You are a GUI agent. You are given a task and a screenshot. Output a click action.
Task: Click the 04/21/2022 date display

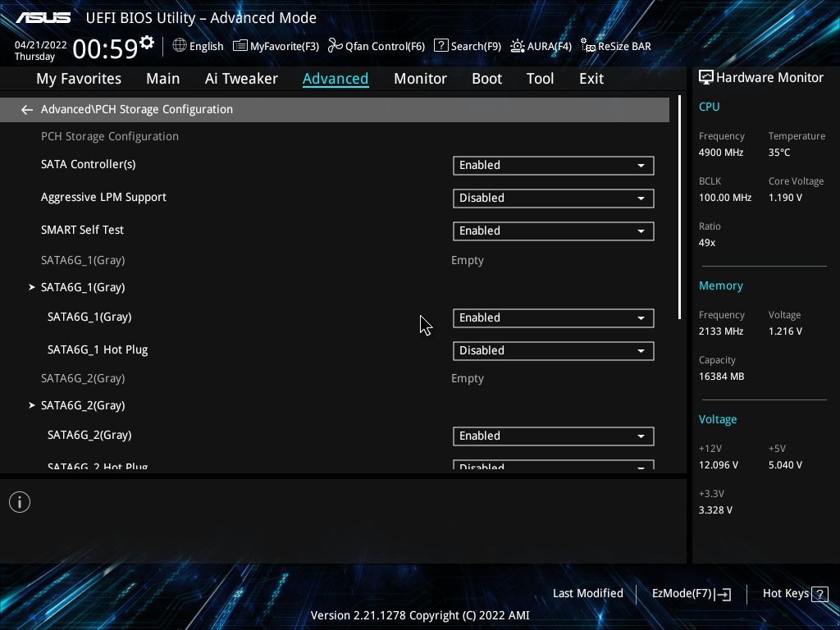click(x=41, y=45)
